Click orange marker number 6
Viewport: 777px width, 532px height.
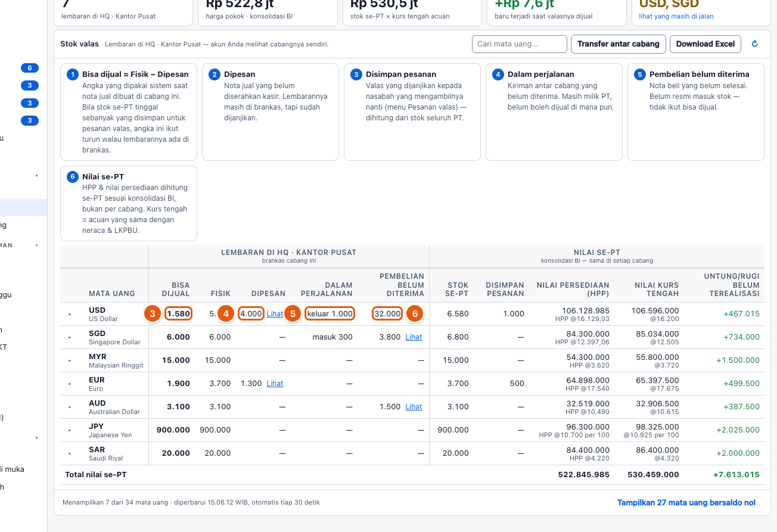415,313
